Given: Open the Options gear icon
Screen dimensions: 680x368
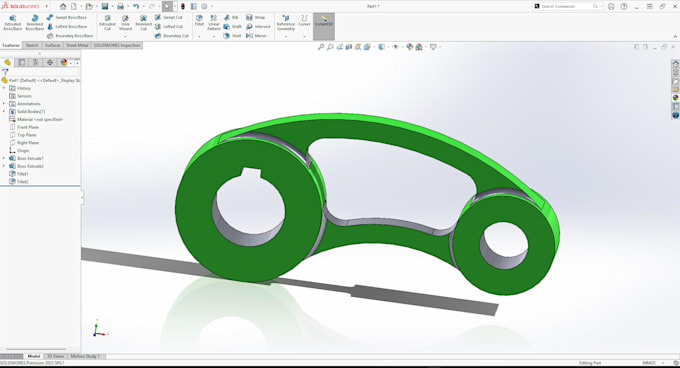Looking at the screenshot, I should 204,6.
